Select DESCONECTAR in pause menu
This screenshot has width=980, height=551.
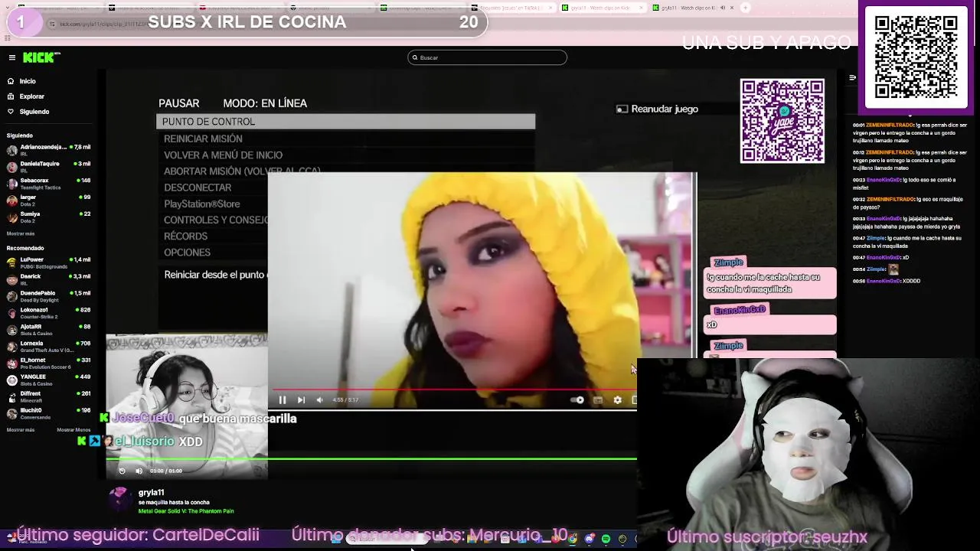[x=198, y=187]
